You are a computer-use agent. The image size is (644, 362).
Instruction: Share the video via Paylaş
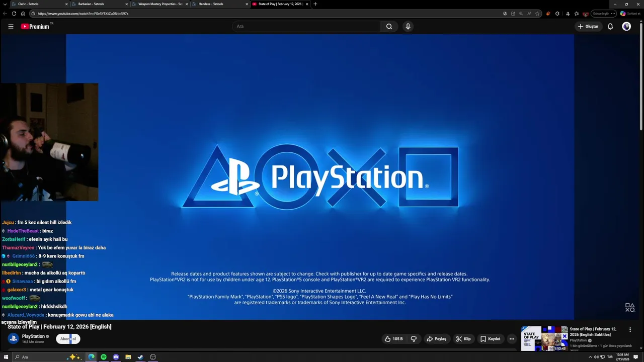pos(437,339)
